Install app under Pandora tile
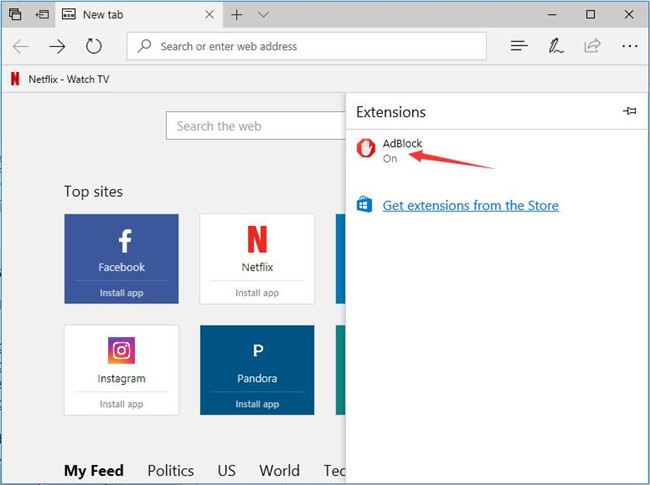This screenshot has height=485, width=650. [x=257, y=404]
